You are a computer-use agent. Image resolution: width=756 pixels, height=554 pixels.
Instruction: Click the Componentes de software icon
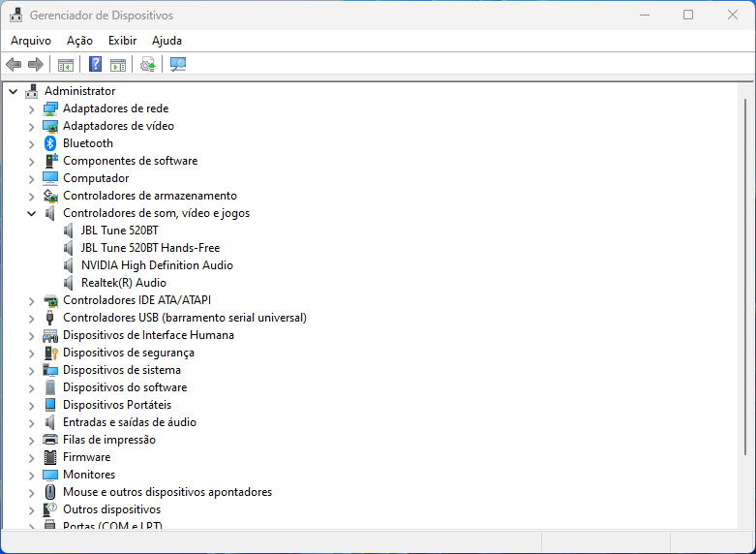coord(50,161)
